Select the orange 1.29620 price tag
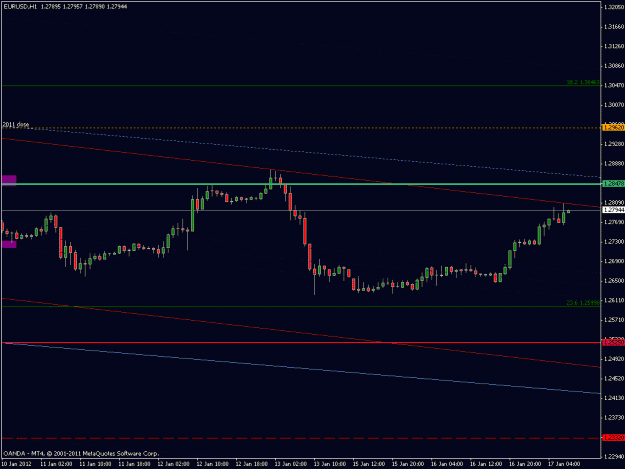Viewport: 625px width, 469px height. (x=613, y=128)
